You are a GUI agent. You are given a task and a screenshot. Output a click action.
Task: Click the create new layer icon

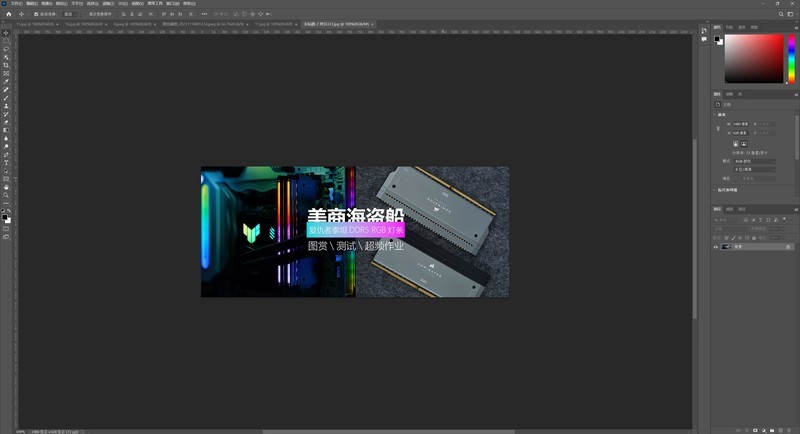780,431
